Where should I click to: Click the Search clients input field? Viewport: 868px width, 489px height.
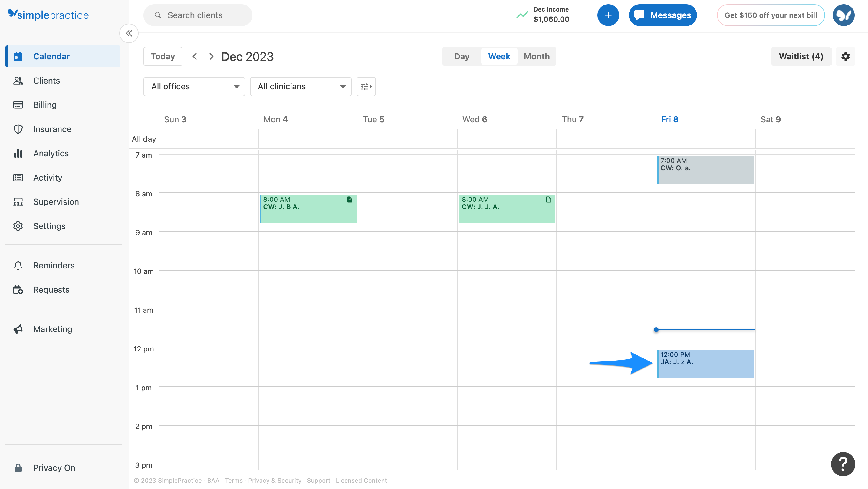click(198, 15)
